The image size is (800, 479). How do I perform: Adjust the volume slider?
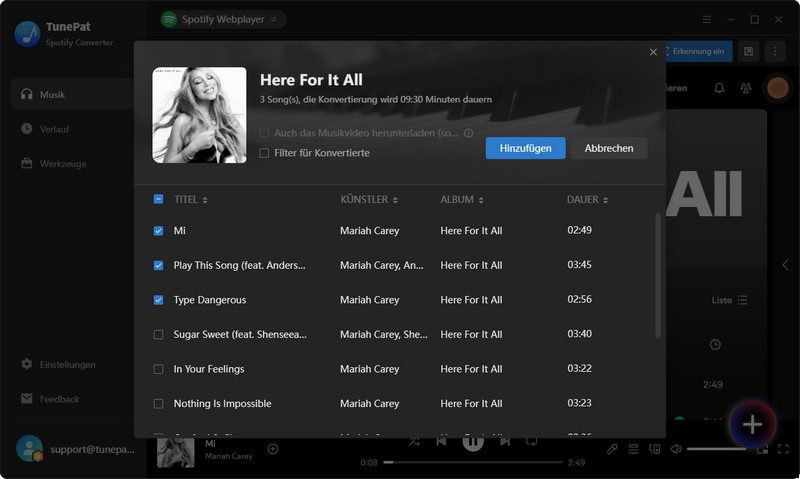click(x=717, y=449)
